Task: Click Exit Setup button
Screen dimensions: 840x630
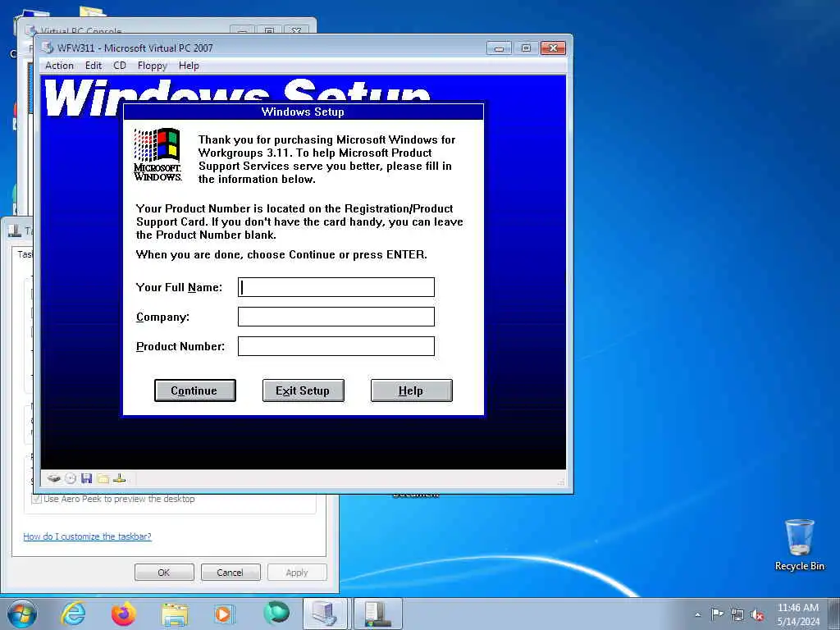Action: point(304,390)
